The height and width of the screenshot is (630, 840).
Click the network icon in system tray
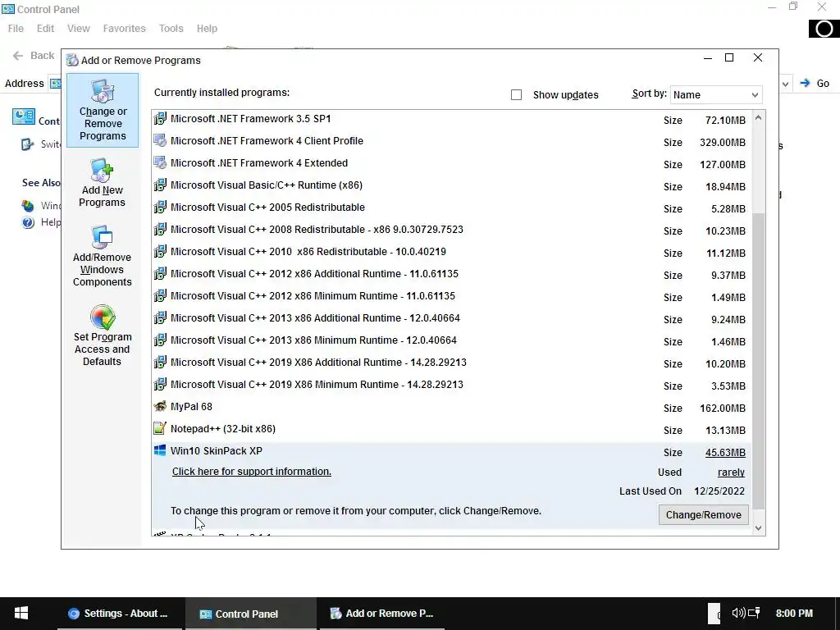(755, 612)
